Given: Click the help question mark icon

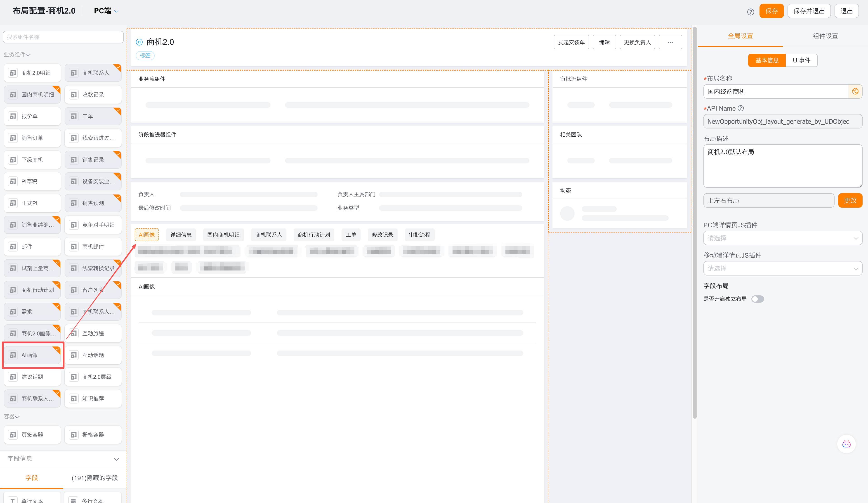Looking at the screenshot, I should coord(750,12).
